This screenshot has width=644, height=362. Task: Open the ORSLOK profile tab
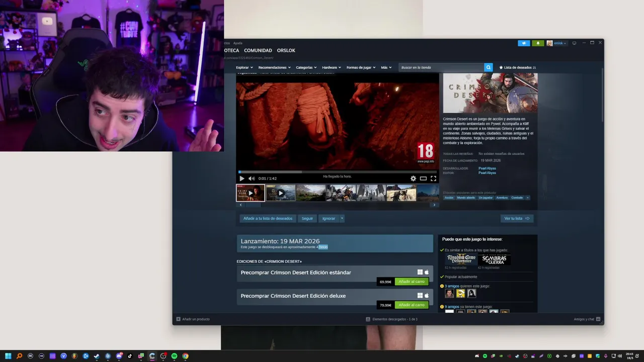pos(286,50)
